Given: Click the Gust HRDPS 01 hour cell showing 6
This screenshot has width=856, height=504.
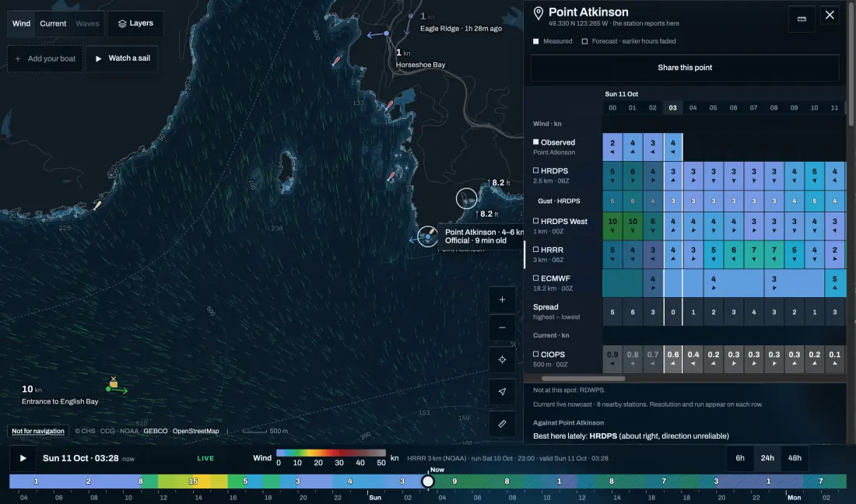Looking at the screenshot, I should pyautogui.click(x=633, y=201).
